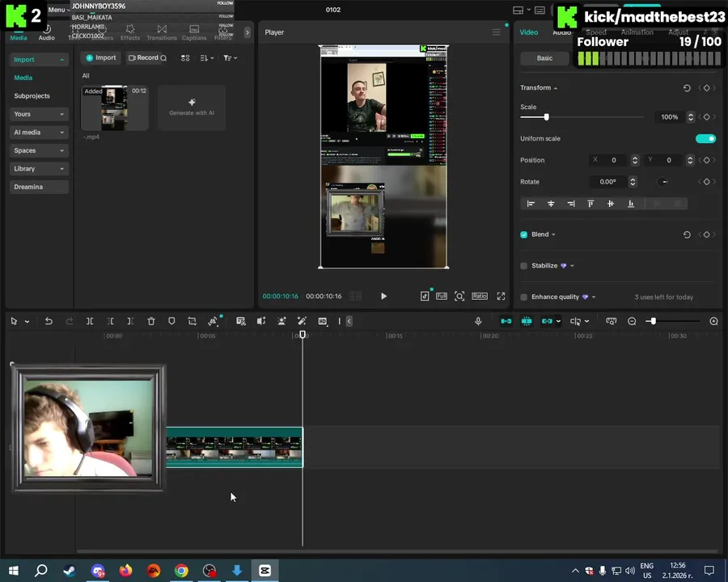Split the clip at playhead
The image size is (728, 582).
pyautogui.click(x=90, y=321)
